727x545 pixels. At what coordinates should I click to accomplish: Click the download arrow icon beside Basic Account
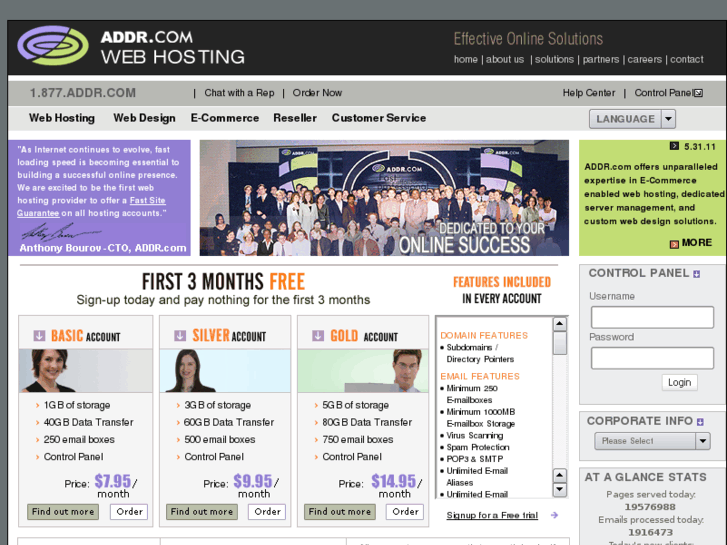pos(39,335)
